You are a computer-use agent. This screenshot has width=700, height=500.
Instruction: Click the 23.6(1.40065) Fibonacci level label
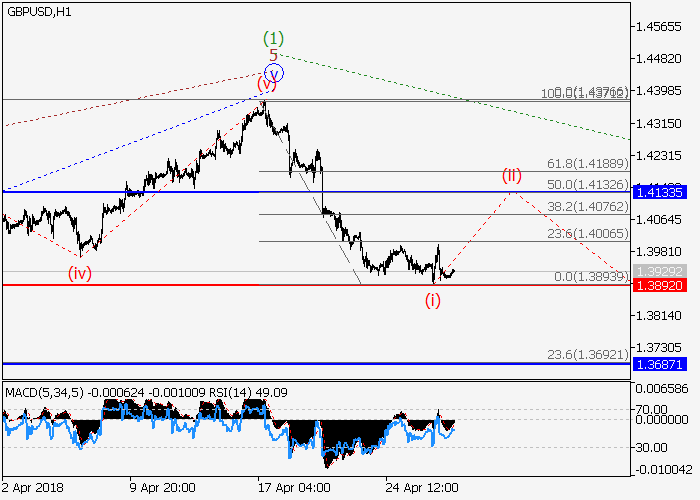[x=588, y=233]
